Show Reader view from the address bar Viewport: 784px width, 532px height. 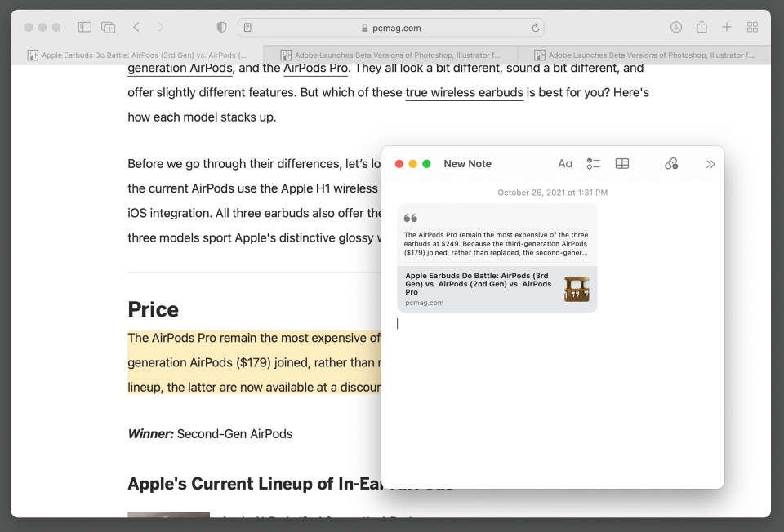click(x=247, y=28)
